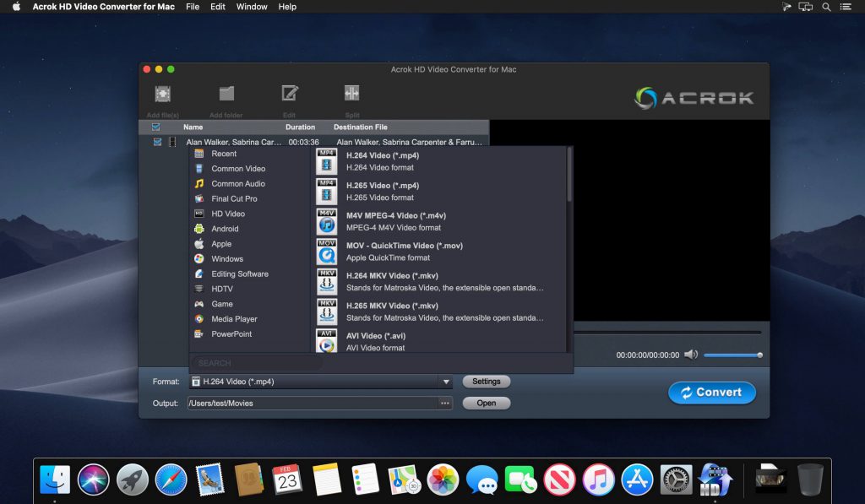Image resolution: width=865 pixels, height=504 pixels.
Task: Open Acrok HD Video Converter from the Dock
Action: [714, 479]
